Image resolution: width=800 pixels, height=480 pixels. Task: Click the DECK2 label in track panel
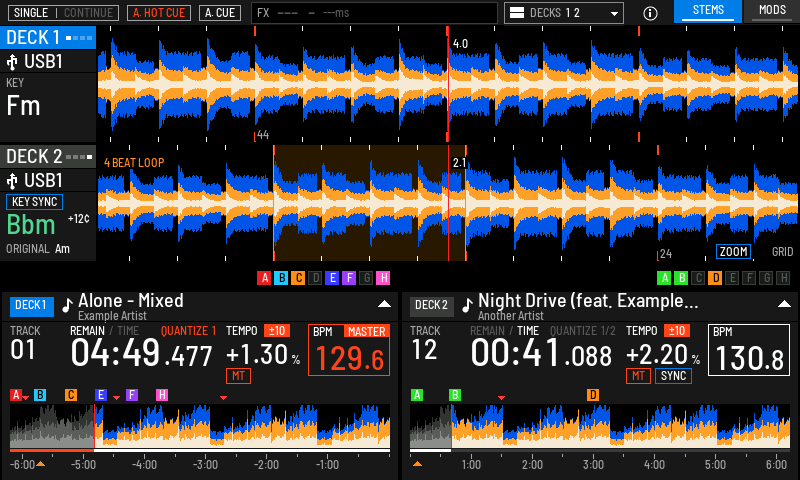432,306
